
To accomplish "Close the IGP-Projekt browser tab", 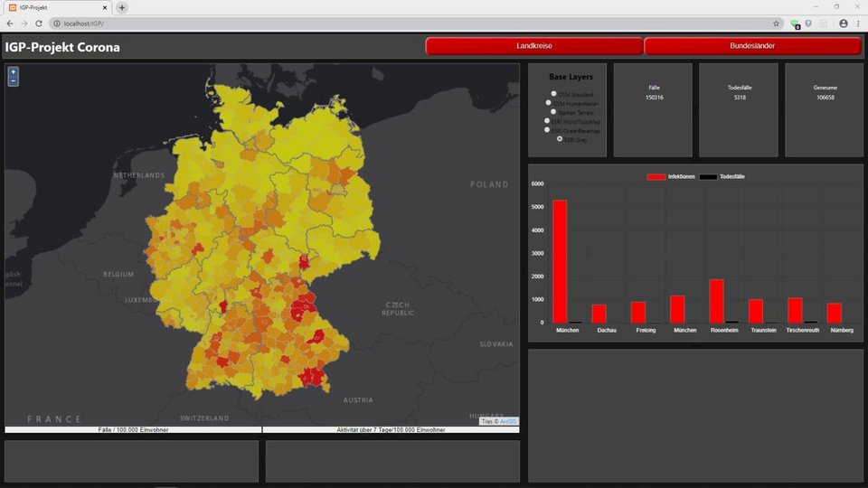I will tap(105, 7).
